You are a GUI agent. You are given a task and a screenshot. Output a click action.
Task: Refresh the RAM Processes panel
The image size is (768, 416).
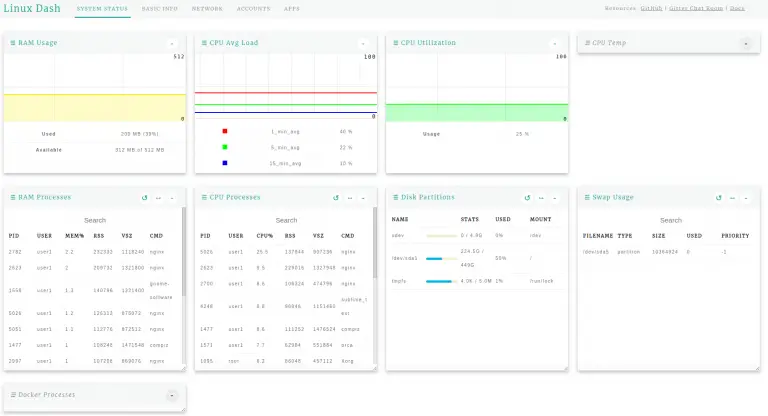pos(145,198)
